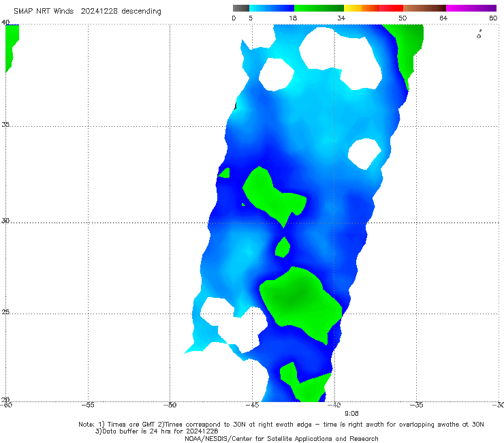Click the title 'SMAP NRT Winds 20241228 descending'

(87, 11)
